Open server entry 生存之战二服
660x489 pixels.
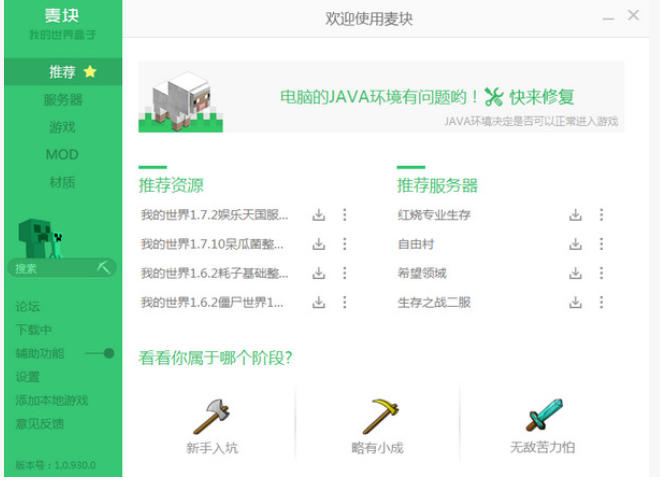pyautogui.click(x=434, y=302)
